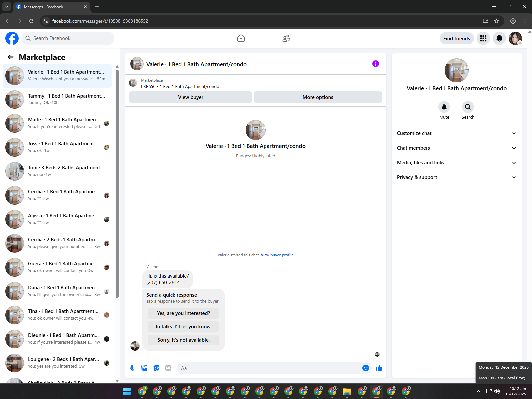Open the View buyer profile link
The width and height of the screenshot is (532, 399).
coord(277,255)
